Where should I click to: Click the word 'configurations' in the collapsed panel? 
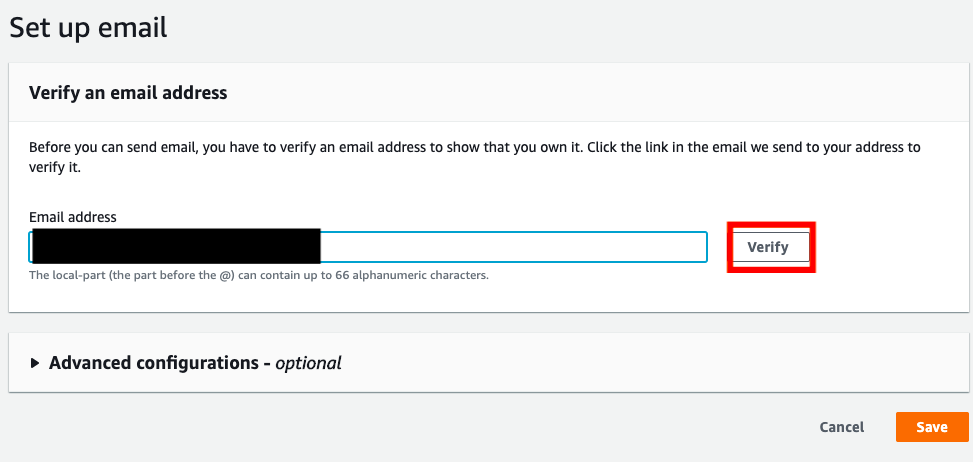tap(200, 363)
